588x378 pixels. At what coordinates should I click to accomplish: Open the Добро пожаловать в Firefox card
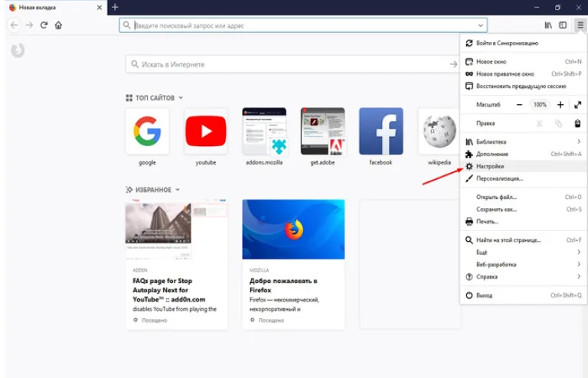coord(293,265)
